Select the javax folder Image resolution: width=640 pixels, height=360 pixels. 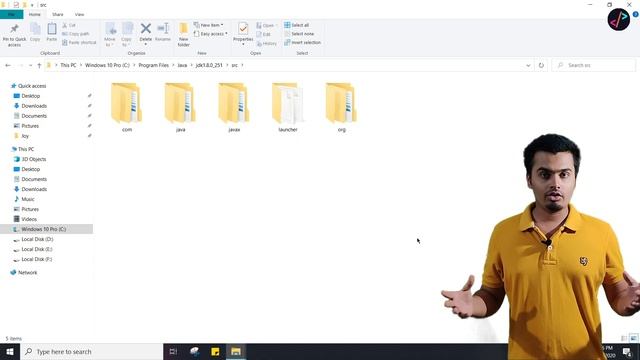(234, 107)
